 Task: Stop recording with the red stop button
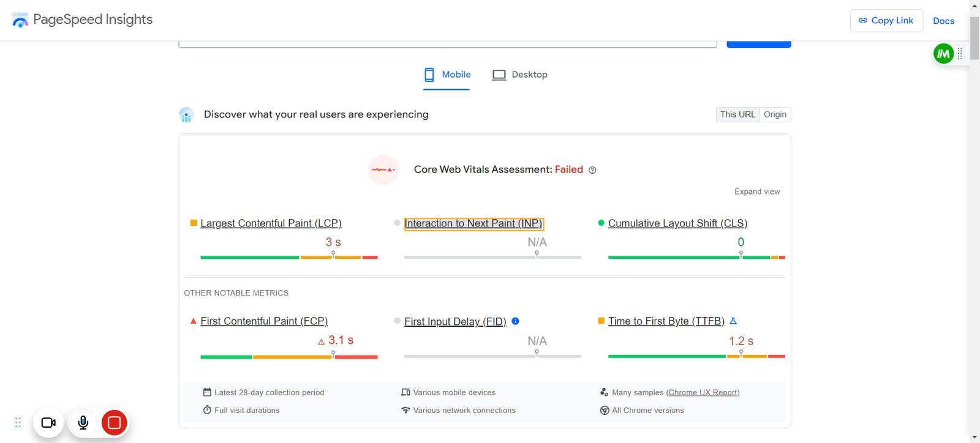pos(114,423)
